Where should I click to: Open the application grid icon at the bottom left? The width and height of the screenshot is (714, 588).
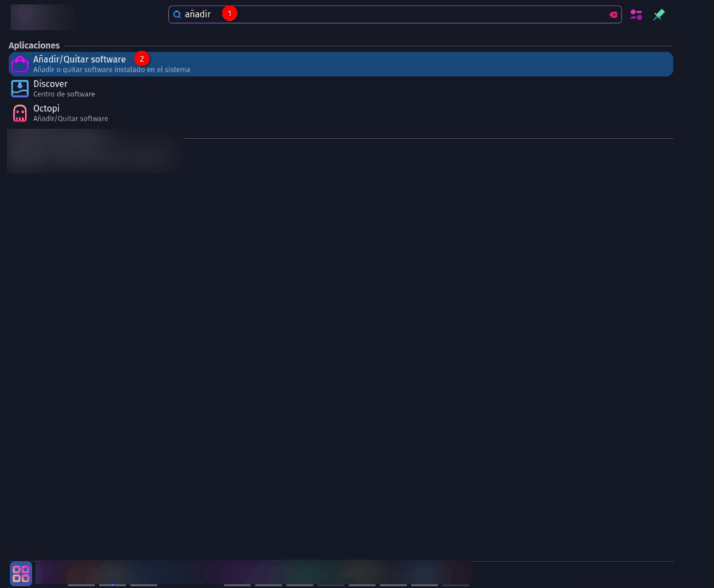(21, 573)
